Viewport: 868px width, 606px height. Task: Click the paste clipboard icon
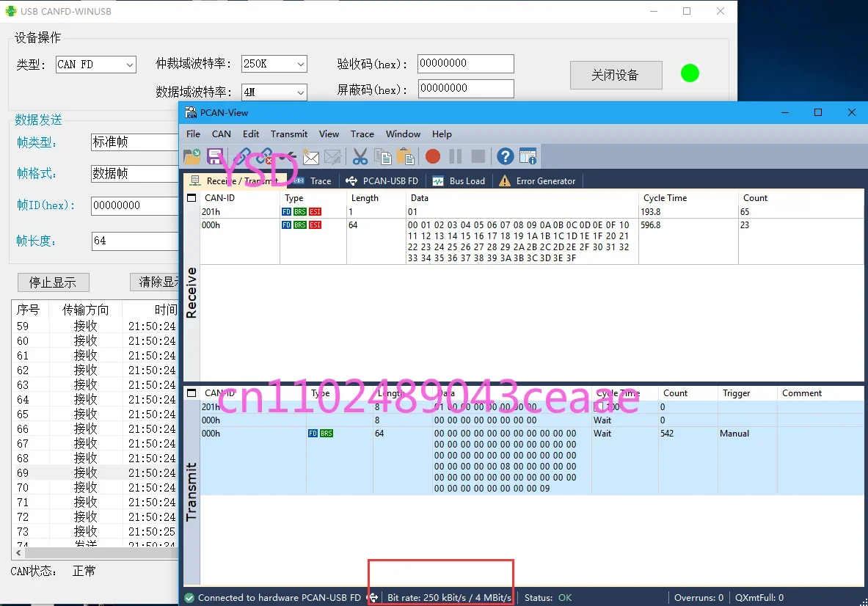tap(406, 156)
